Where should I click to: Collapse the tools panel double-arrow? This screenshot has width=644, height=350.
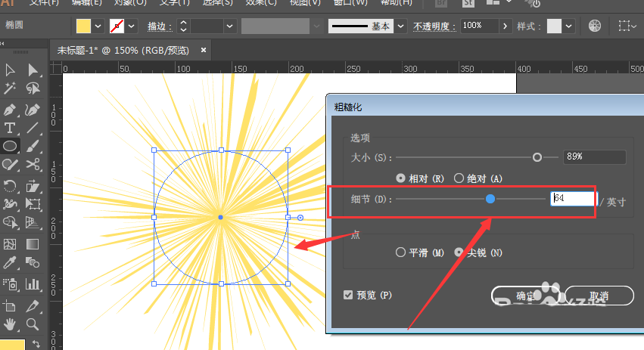pos(2,43)
